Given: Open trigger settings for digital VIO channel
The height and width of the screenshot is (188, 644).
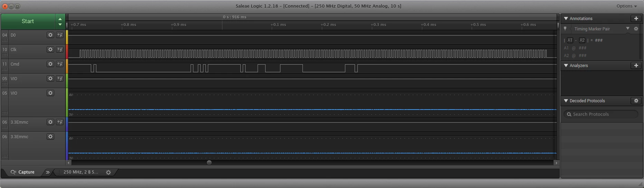Looking at the screenshot, I should pos(60,78).
